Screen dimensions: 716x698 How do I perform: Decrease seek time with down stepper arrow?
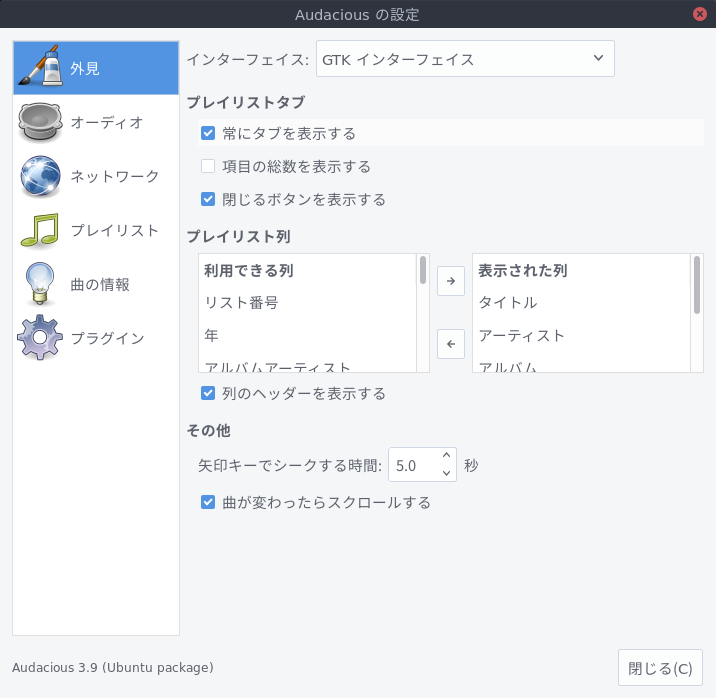click(x=446, y=473)
